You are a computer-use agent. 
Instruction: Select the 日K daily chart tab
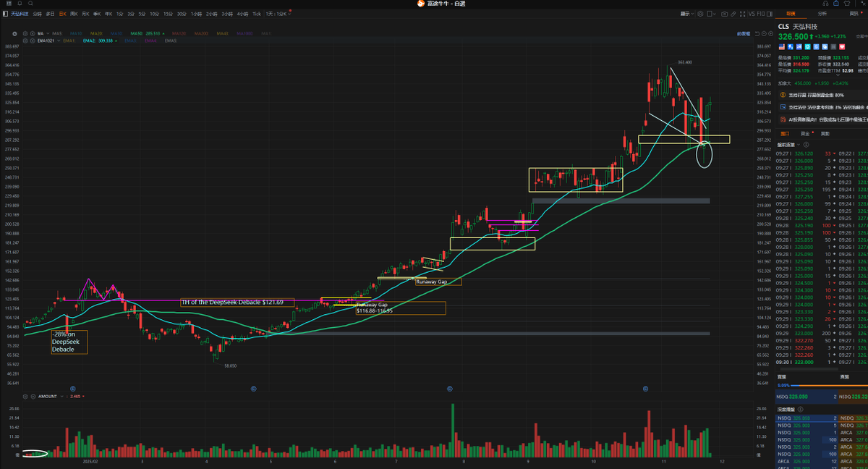(63, 14)
